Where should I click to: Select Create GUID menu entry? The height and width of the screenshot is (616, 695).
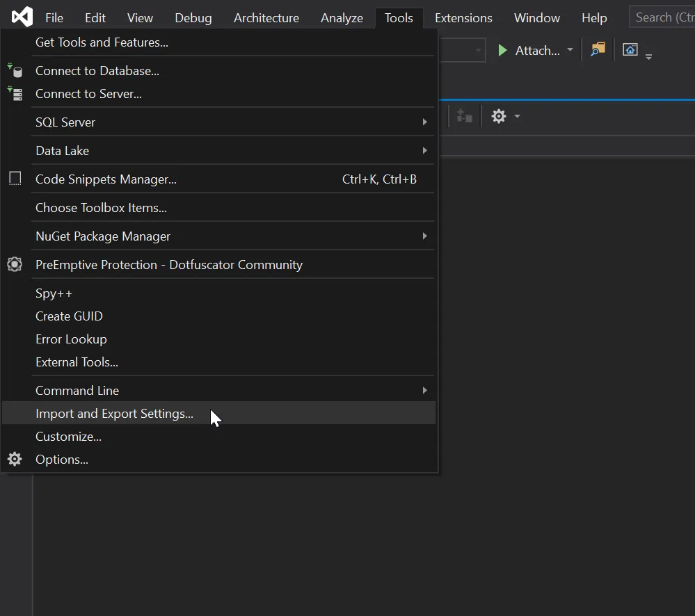(69, 316)
